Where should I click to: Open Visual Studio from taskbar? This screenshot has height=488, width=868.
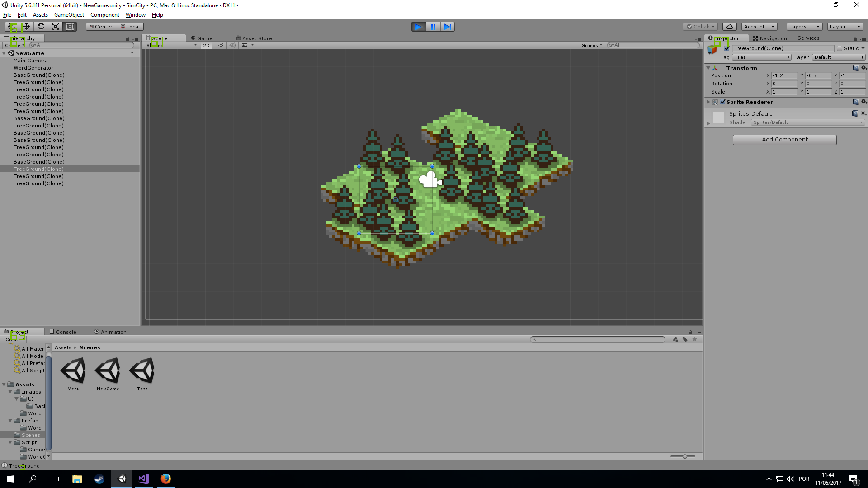click(x=144, y=479)
